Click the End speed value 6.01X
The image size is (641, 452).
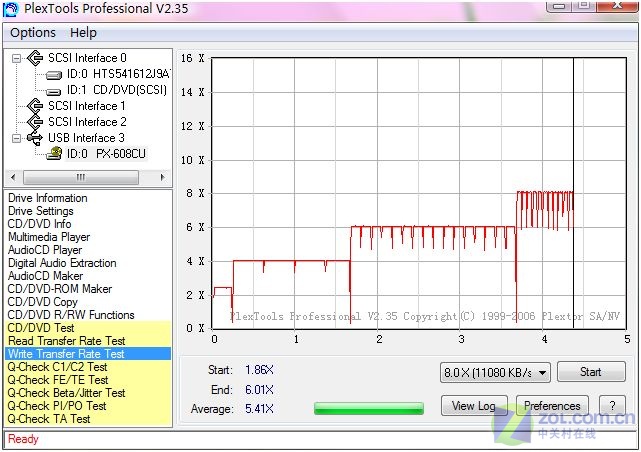coord(259,390)
